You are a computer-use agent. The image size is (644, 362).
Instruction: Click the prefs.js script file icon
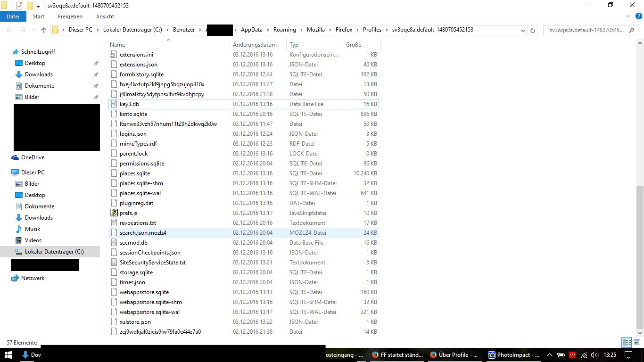click(114, 213)
